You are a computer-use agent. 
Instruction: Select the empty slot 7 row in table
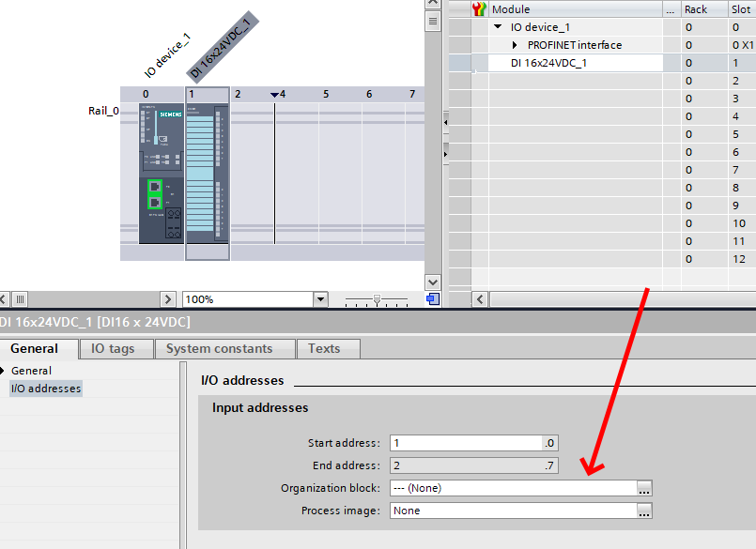pos(603,170)
